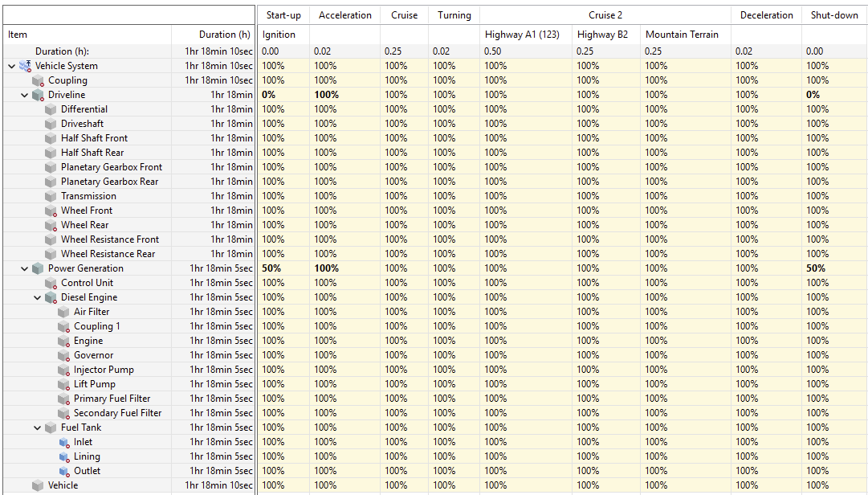Click the Power Generation block icon
The width and height of the screenshot is (868, 495).
pyautogui.click(x=39, y=268)
